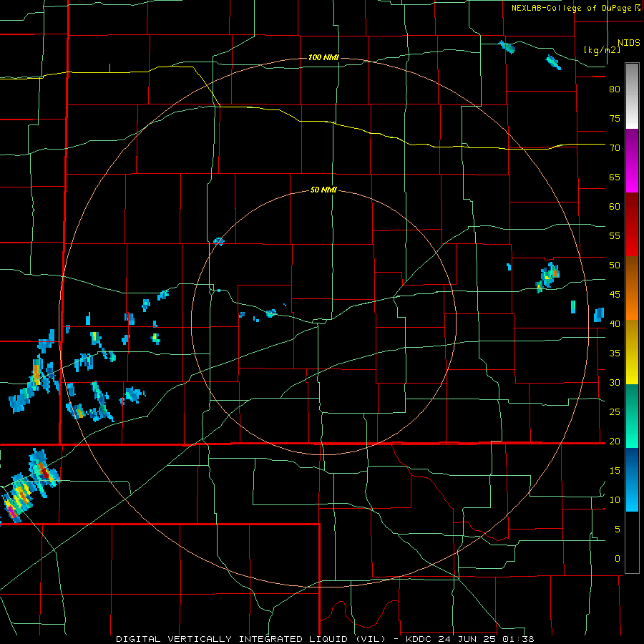
Task: Click the scale value 20
Action: (x=615, y=441)
